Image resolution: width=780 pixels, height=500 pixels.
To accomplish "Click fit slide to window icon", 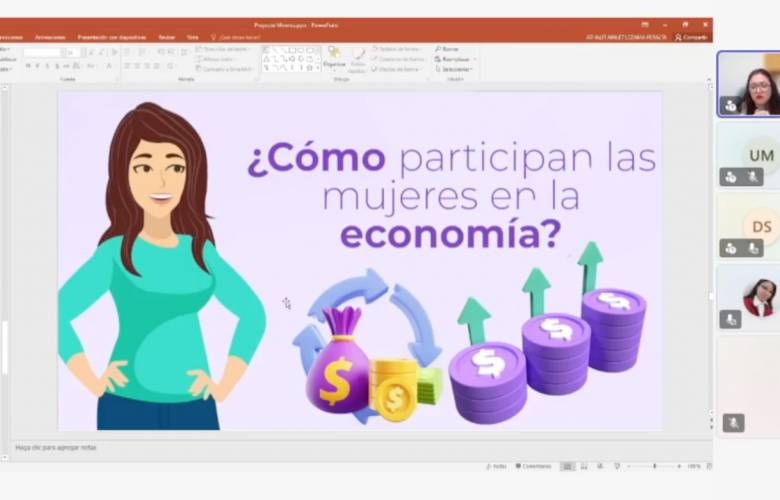I will tap(709, 466).
